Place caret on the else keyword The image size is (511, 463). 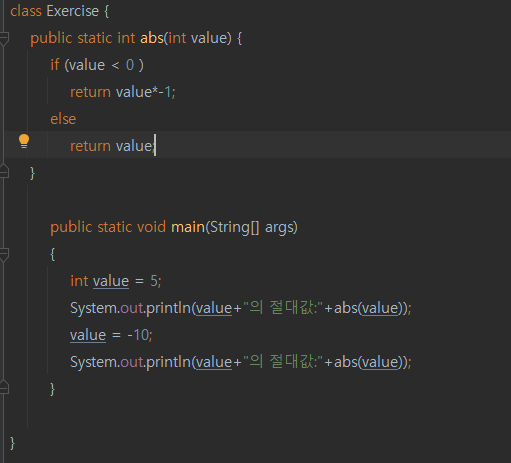point(63,119)
